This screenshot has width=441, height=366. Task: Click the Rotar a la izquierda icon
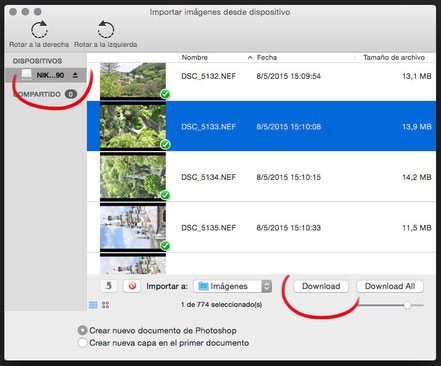pos(106,29)
